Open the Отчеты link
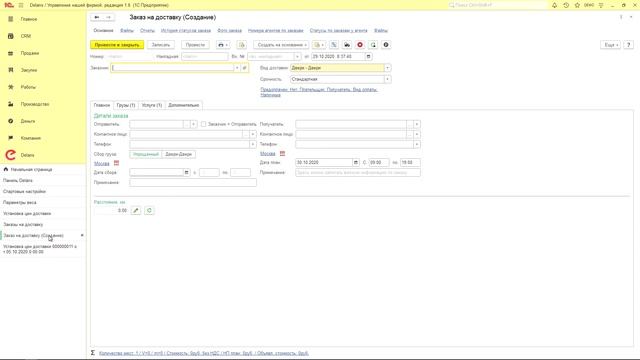 [x=147, y=31]
